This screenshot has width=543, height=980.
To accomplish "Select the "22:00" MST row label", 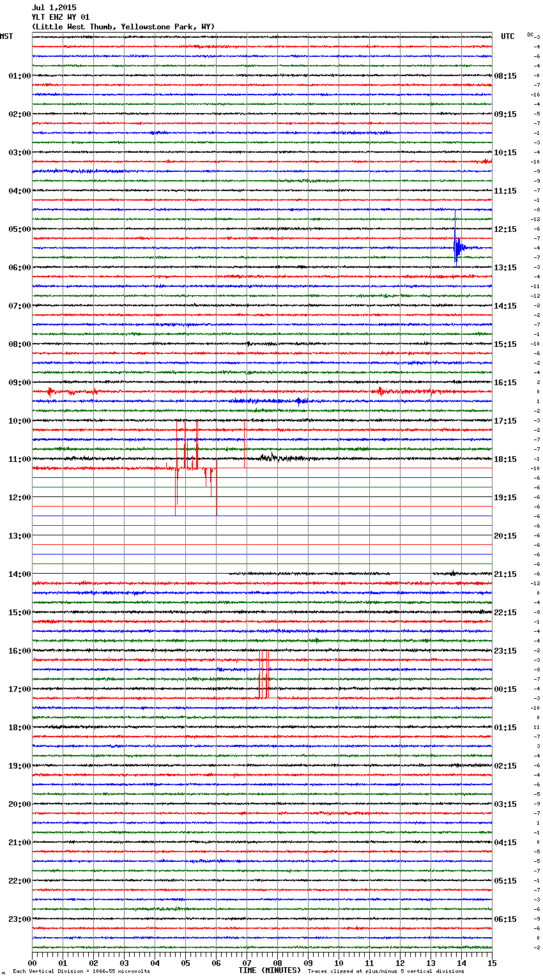I will click(19, 881).
